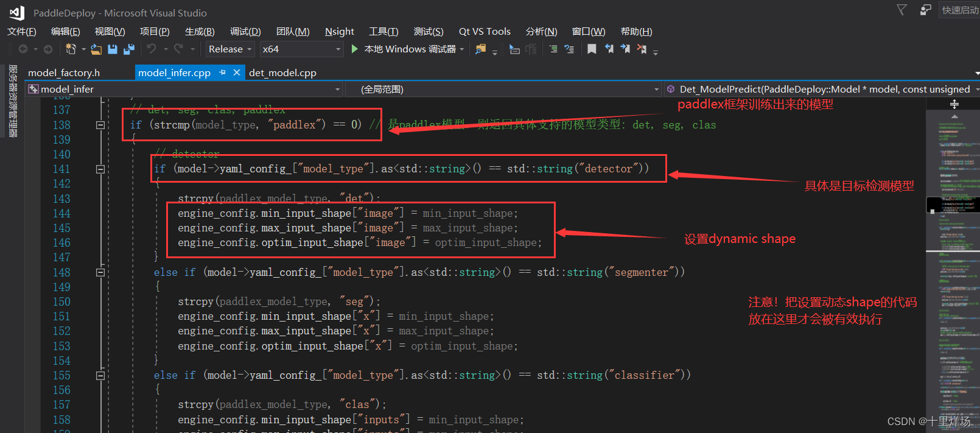Open the 工具(T) tools menu
This screenshot has width=980, height=433.
tap(383, 32)
